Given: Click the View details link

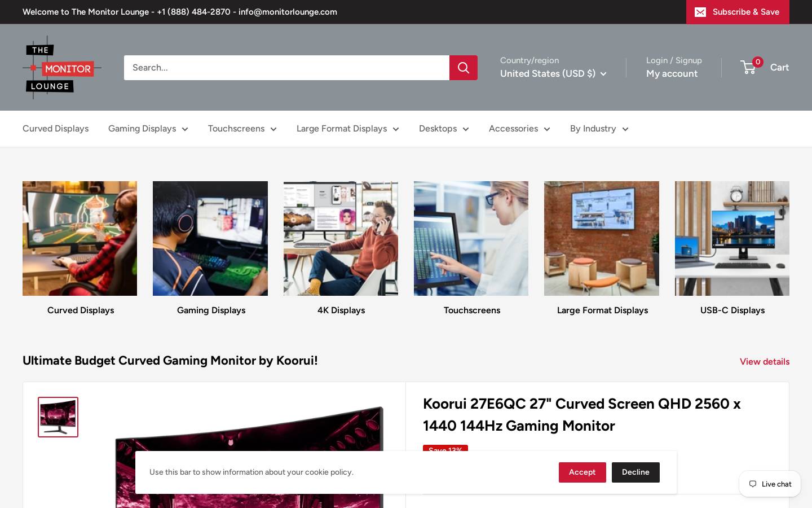Looking at the screenshot, I should point(765,361).
